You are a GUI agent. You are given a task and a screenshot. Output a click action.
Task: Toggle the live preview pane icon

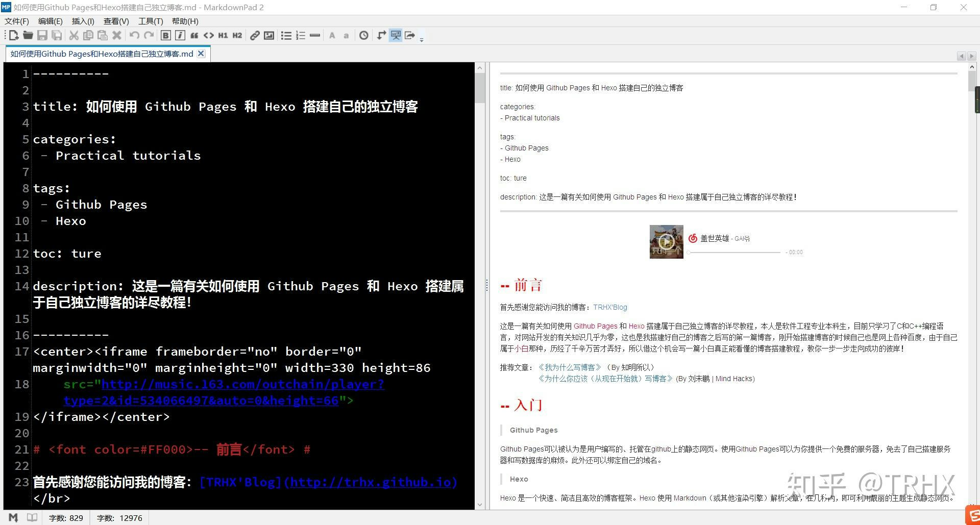coord(396,35)
